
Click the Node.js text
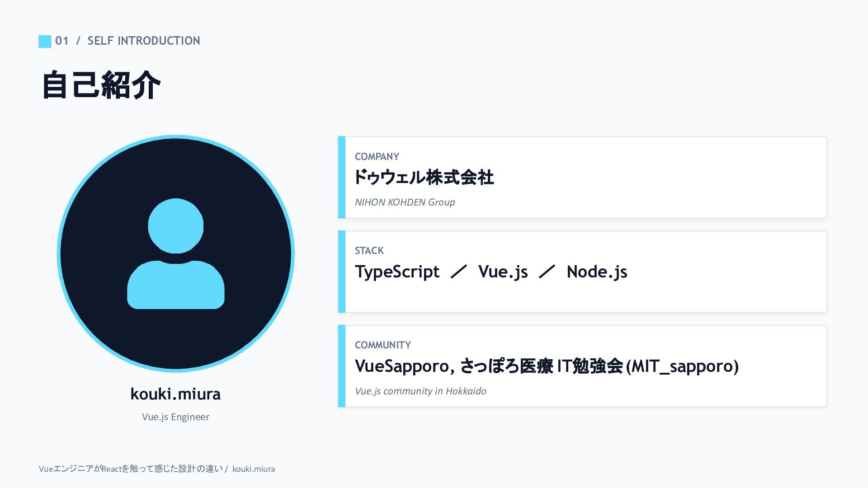tap(597, 272)
